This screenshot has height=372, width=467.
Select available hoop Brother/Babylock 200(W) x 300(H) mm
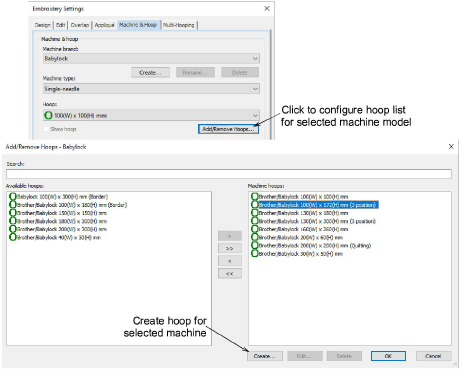coord(62,229)
